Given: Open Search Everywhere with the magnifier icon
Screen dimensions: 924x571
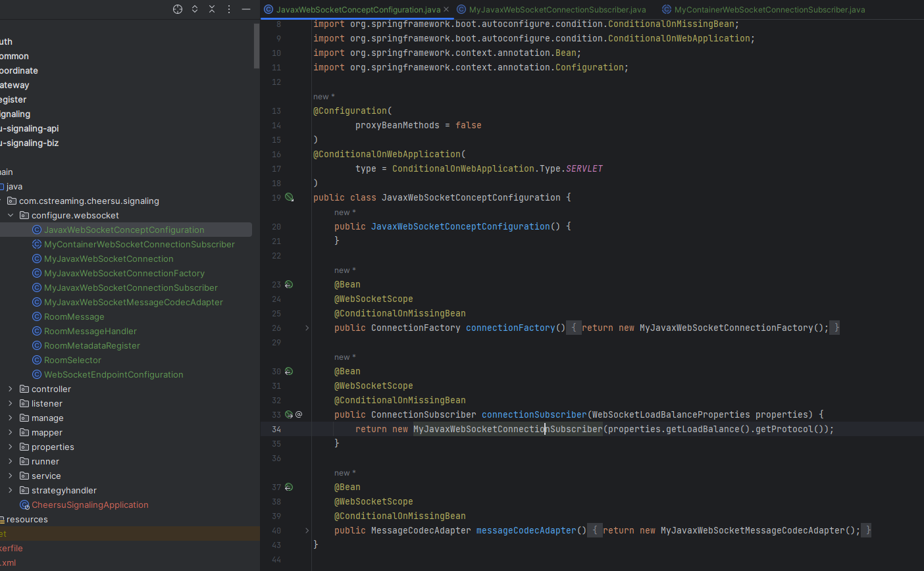Looking at the screenshot, I should point(176,10).
